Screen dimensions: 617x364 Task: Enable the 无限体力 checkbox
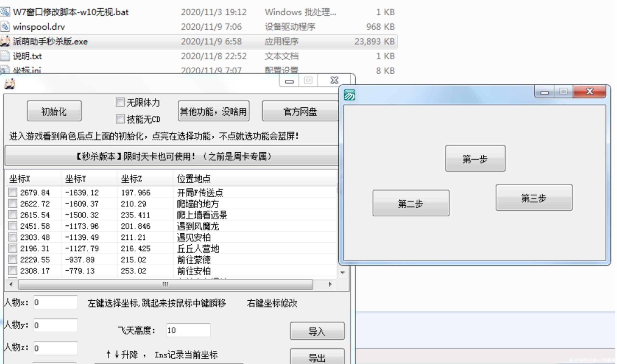(120, 102)
